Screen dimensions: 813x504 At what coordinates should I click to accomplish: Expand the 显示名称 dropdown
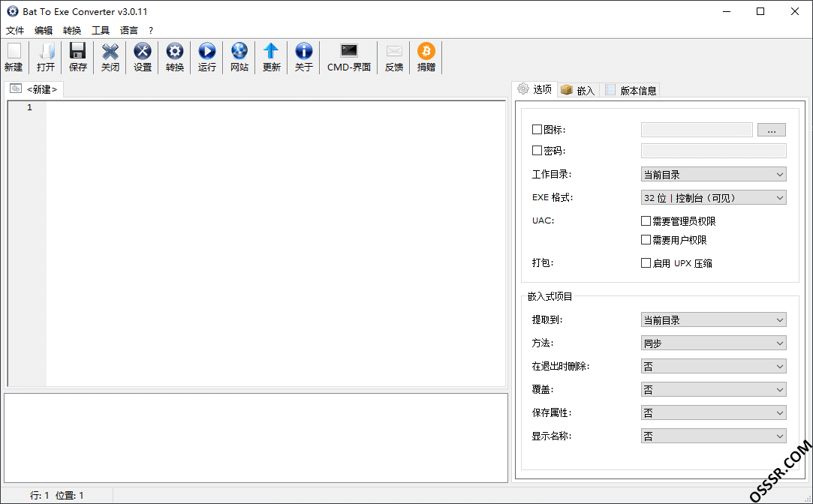coord(713,436)
